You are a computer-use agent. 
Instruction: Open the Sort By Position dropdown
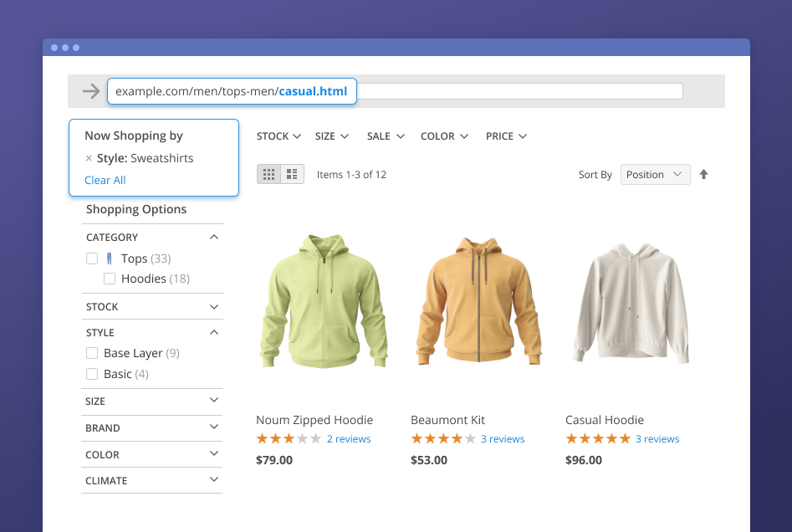point(655,175)
